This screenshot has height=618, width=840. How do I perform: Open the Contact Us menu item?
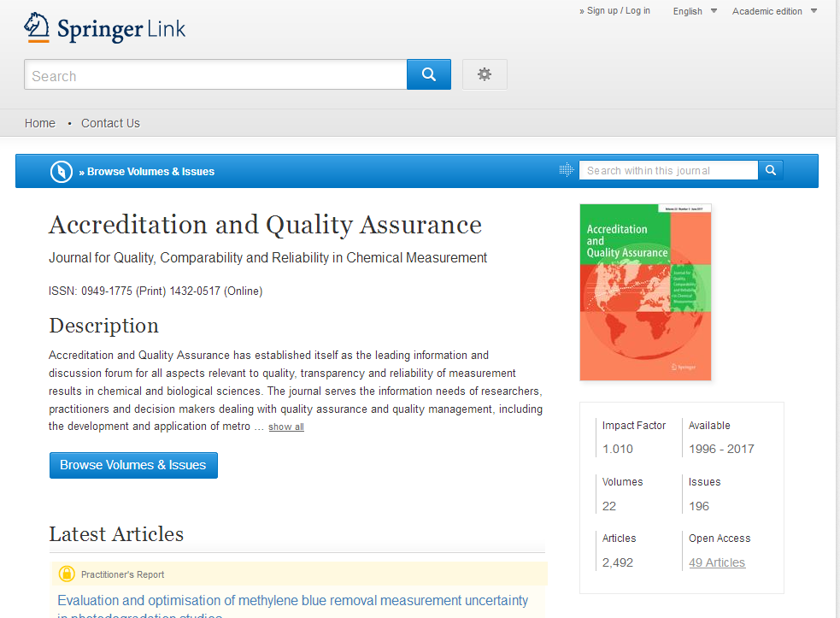(x=110, y=123)
